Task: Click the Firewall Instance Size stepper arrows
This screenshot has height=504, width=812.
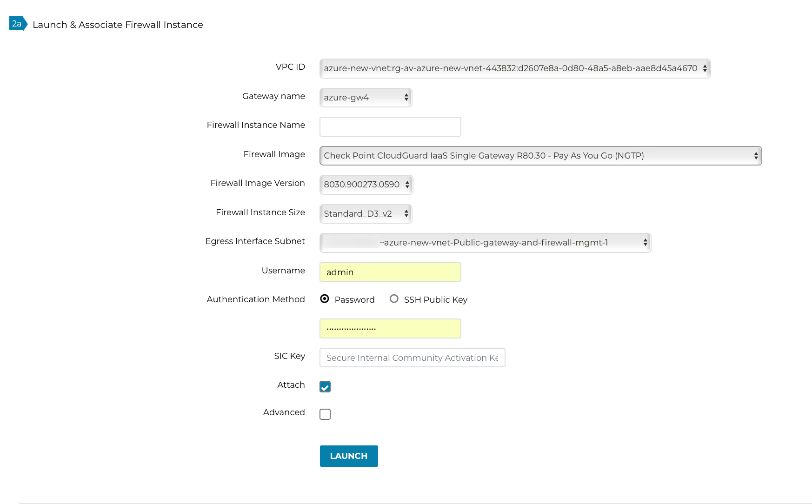Action: tap(406, 213)
